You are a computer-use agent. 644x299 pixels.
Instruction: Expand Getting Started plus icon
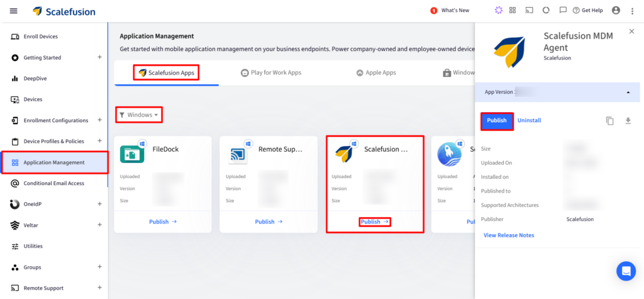[x=100, y=57]
